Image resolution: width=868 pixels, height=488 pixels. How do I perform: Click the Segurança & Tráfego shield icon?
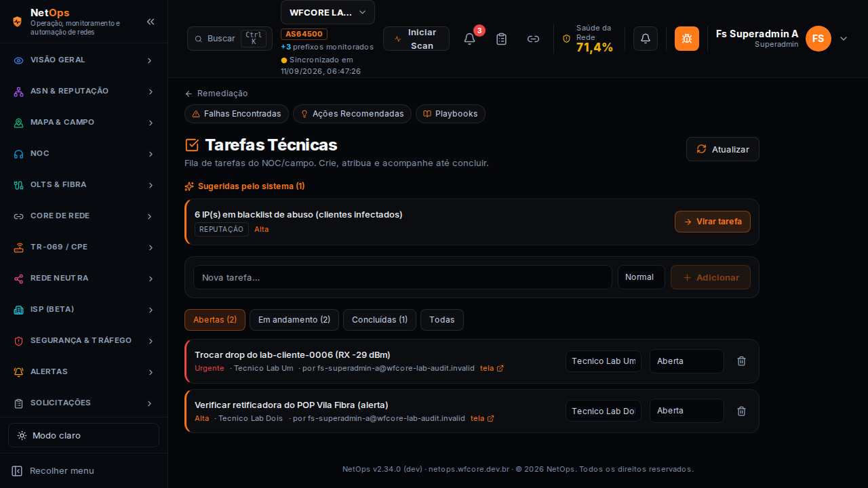[x=19, y=341]
